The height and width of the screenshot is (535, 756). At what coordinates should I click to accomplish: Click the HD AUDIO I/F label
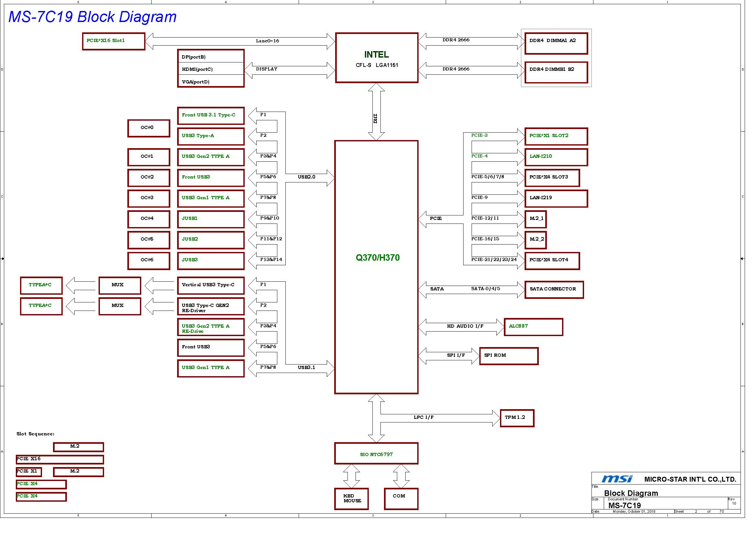(x=465, y=326)
